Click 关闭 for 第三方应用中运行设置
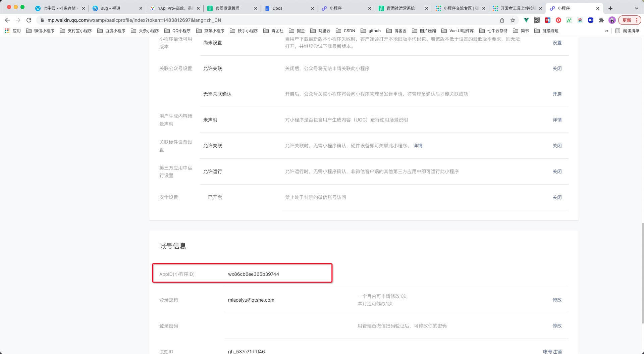 tap(557, 171)
